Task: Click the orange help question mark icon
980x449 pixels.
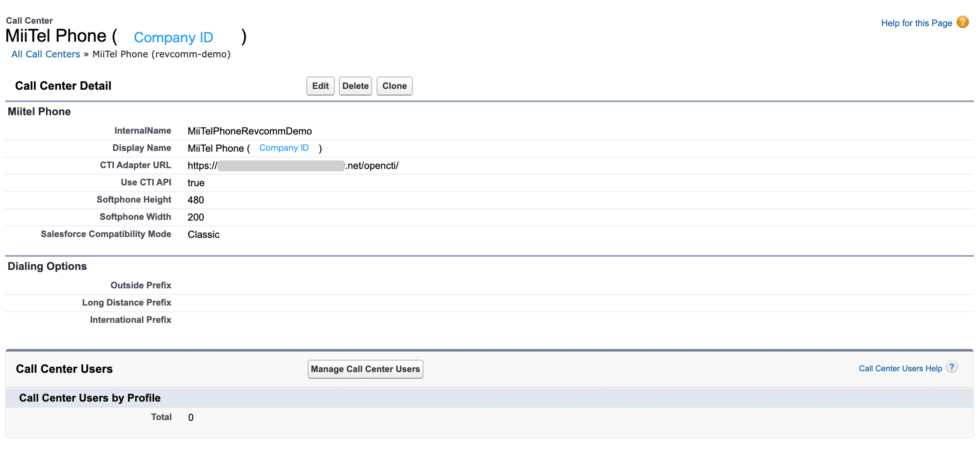Action: pos(963,22)
